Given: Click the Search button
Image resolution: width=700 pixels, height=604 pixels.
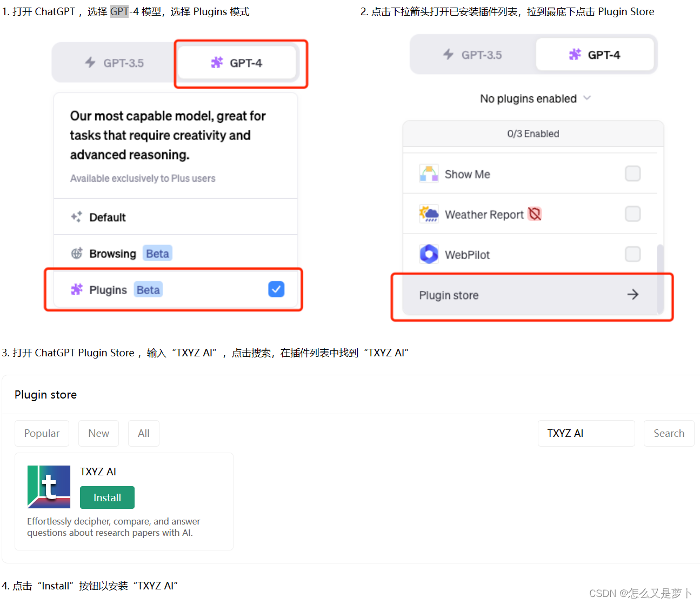Looking at the screenshot, I should point(669,433).
